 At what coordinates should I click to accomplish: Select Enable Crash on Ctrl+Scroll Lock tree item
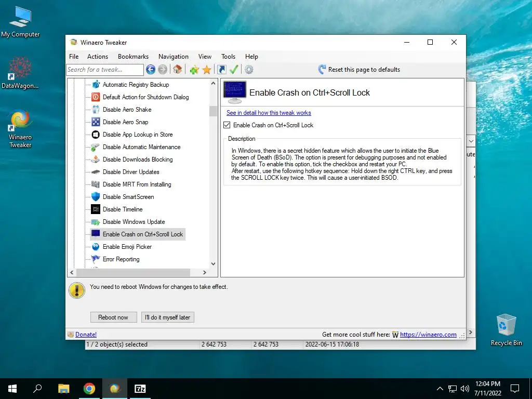pyautogui.click(x=143, y=234)
